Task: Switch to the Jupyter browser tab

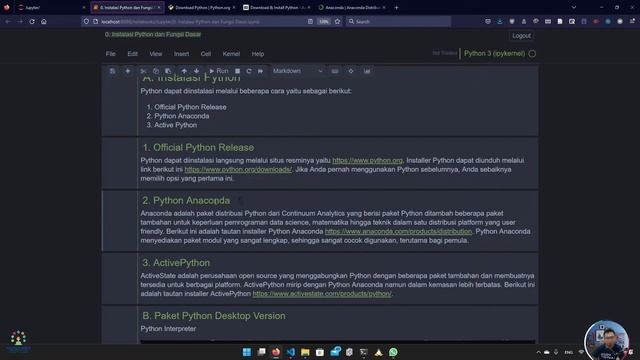Action: pyautogui.click(x=51, y=7)
